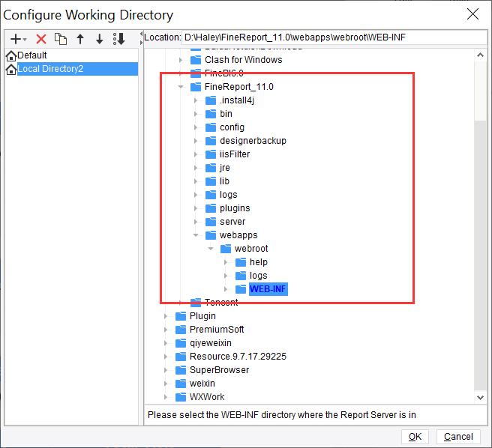The height and width of the screenshot is (448, 492).
Task: Select the "logs" folder under FineReport_11.0
Action: tap(228, 195)
